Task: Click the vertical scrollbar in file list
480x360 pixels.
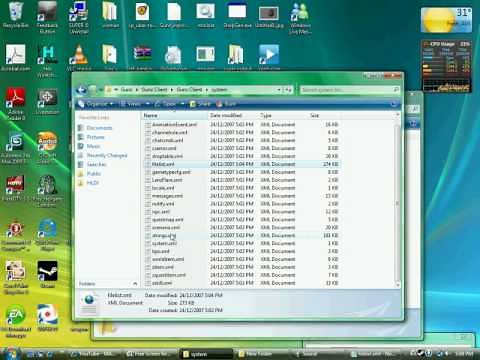Action: [397, 203]
